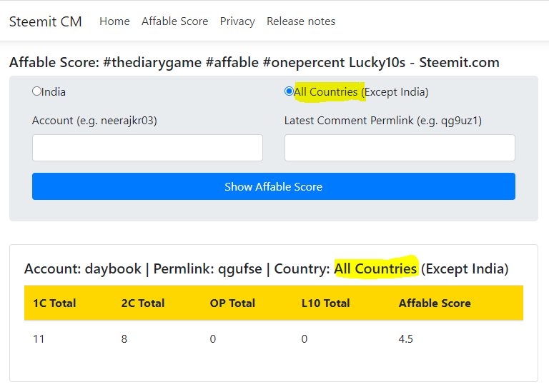Select the All Countries radio button
Viewport: 549px width, 392px height.
pos(289,91)
